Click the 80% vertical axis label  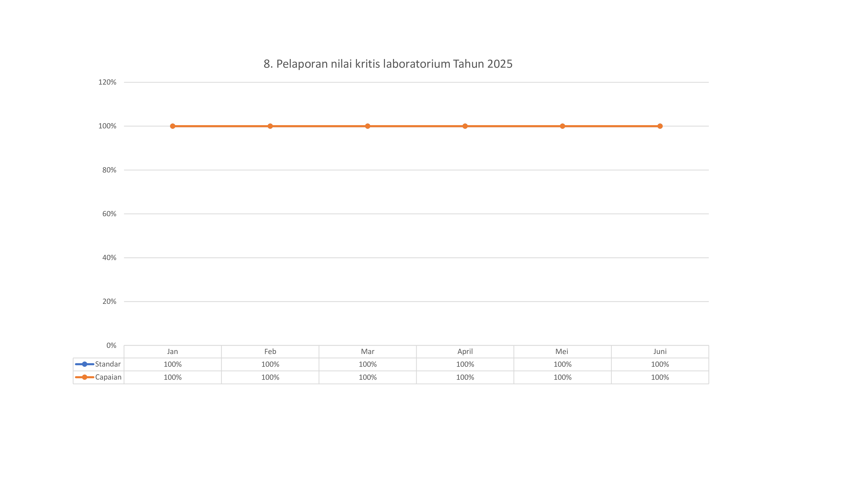tap(109, 170)
